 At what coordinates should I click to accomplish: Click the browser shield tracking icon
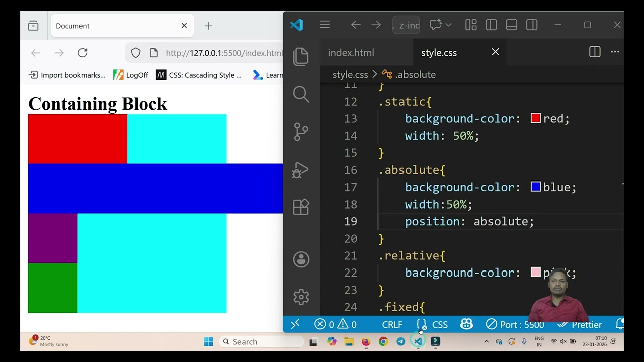click(136, 53)
